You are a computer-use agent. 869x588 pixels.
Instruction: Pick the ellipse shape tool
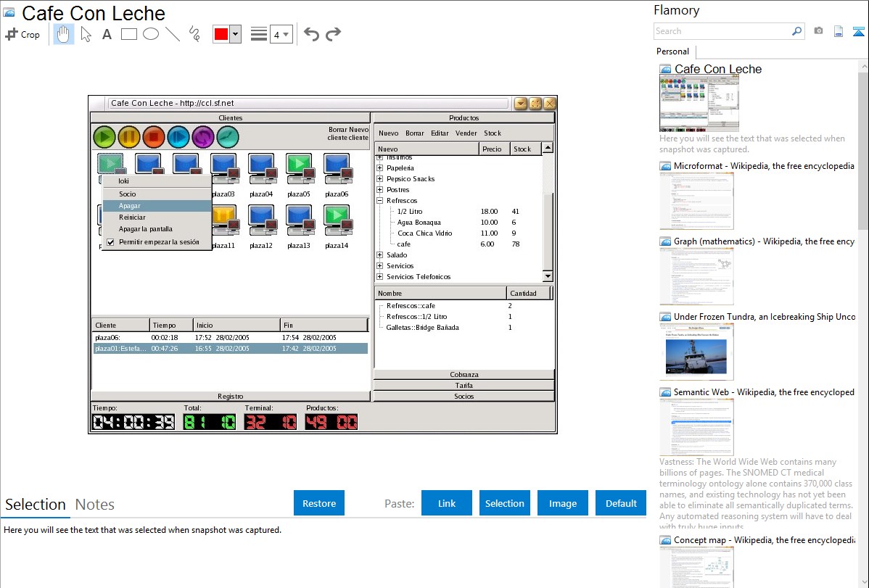(151, 34)
